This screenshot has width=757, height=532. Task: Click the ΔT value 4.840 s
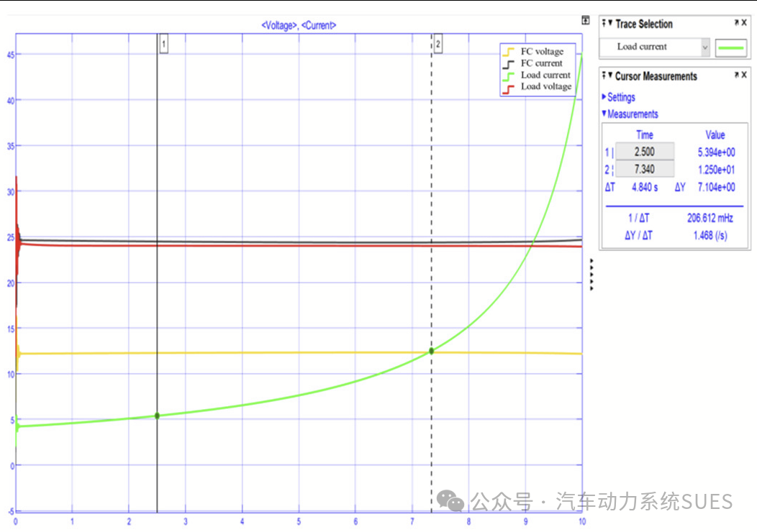tap(645, 187)
